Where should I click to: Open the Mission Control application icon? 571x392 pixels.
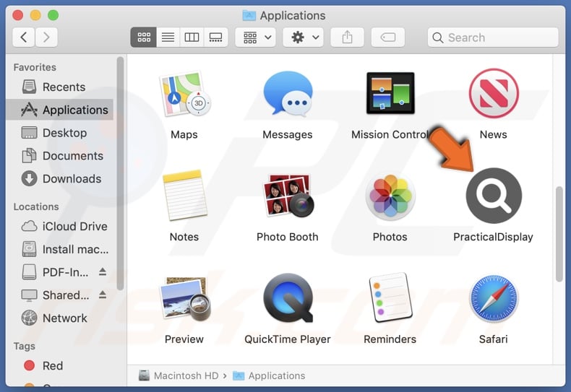coord(390,93)
